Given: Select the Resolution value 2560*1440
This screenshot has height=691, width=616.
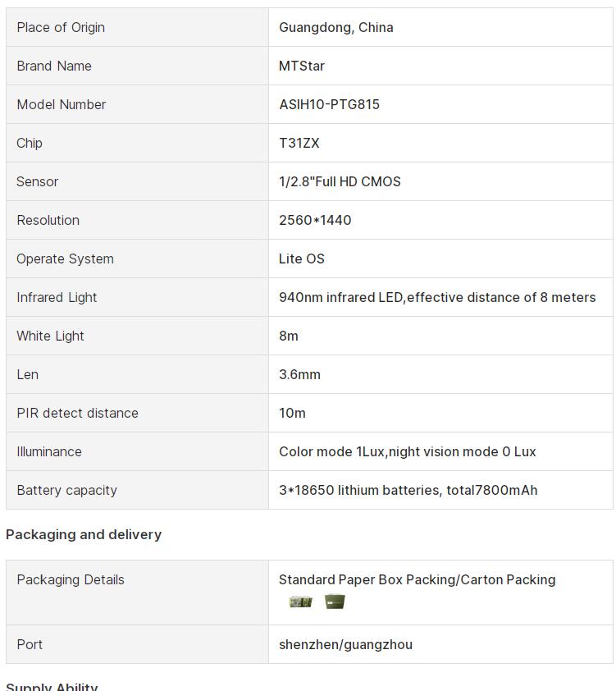Looking at the screenshot, I should (x=315, y=220).
